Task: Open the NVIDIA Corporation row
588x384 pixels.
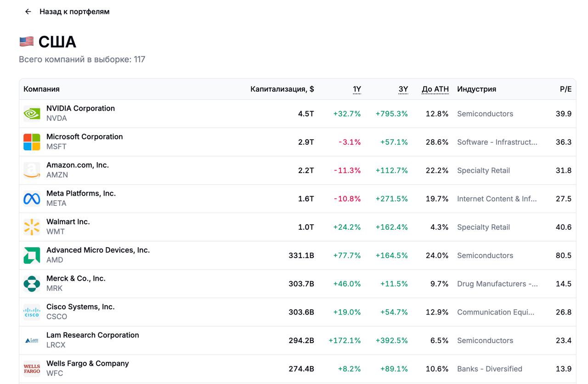Action: point(184,113)
